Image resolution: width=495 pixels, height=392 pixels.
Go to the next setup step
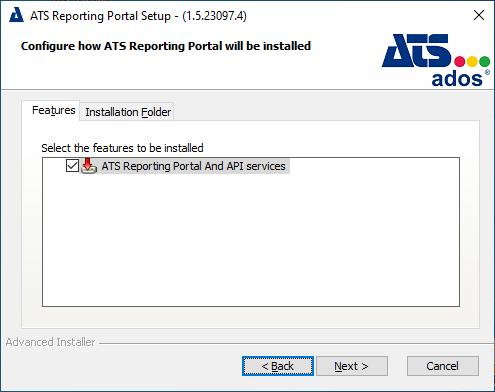click(x=352, y=366)
